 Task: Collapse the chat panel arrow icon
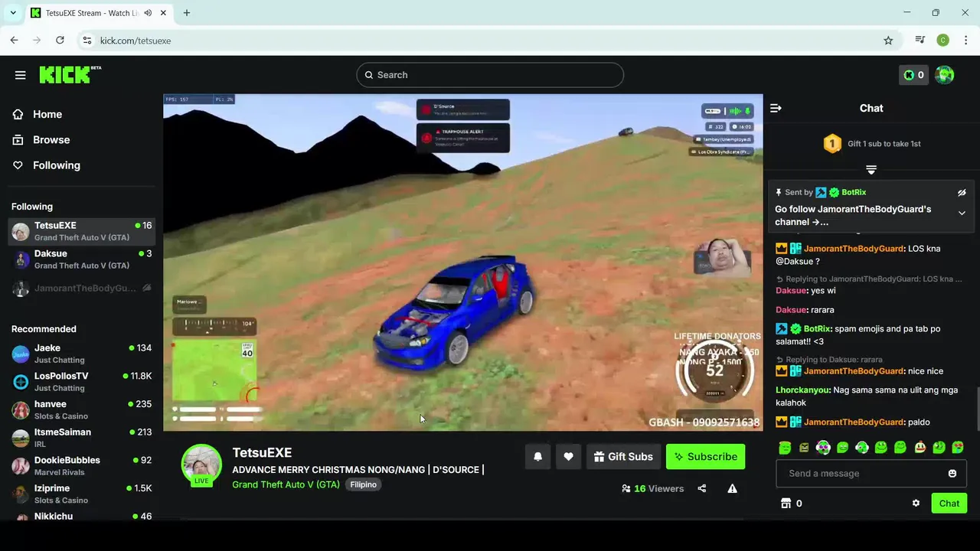[776, 108]
